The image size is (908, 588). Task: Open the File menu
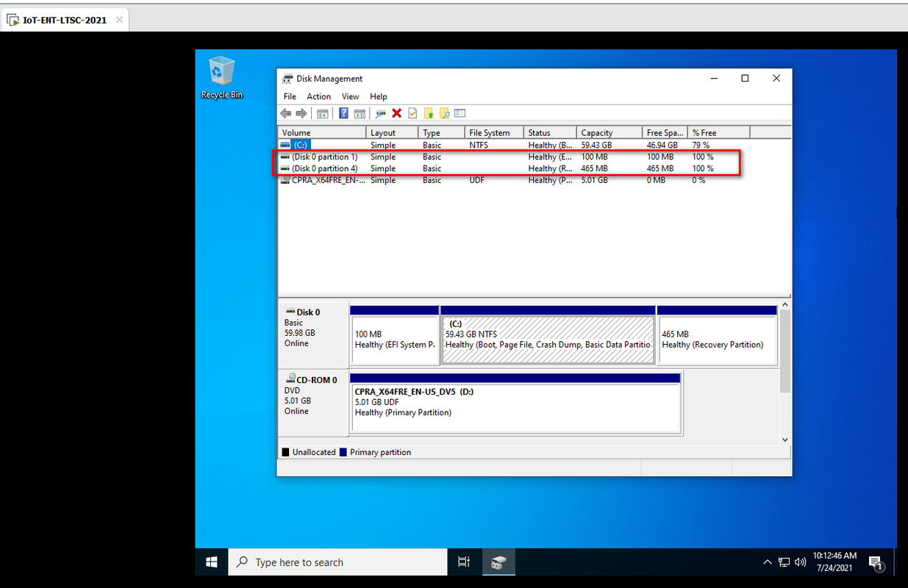click(290, 96)
